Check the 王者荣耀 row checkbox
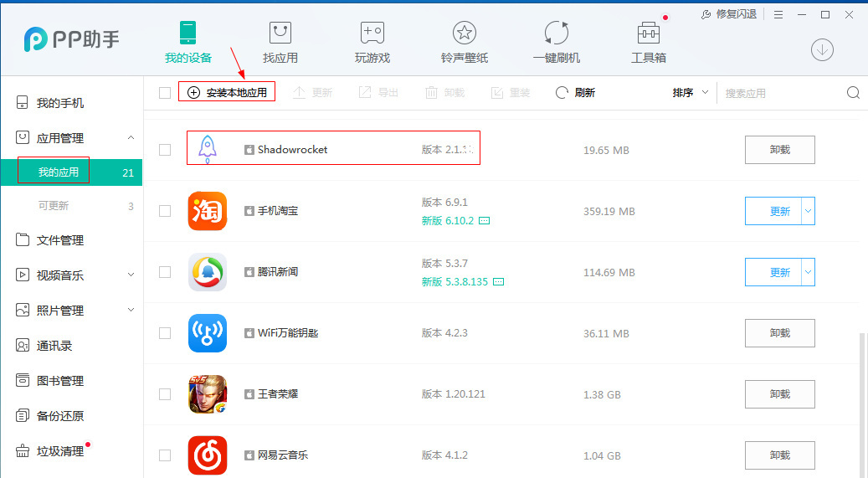 [x=165, y=393]
